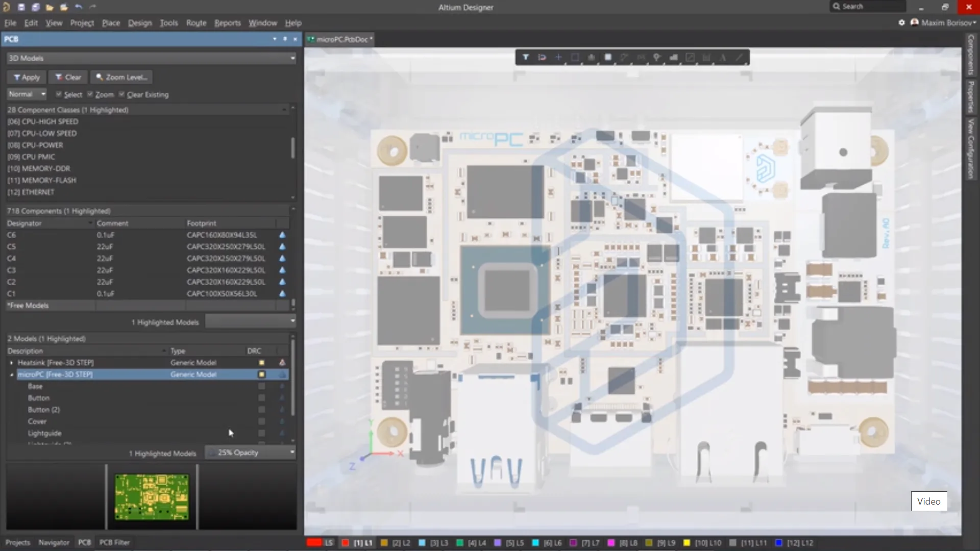Select the Tune Length tool
This screenshot has height=551, width=980.
[641, 57]
